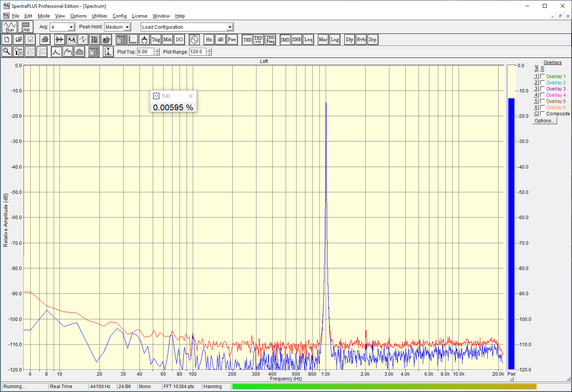The width and height of the screenshot is (572, 392).
Task: Click the Dly delay finder button
Action: [350, 40]
